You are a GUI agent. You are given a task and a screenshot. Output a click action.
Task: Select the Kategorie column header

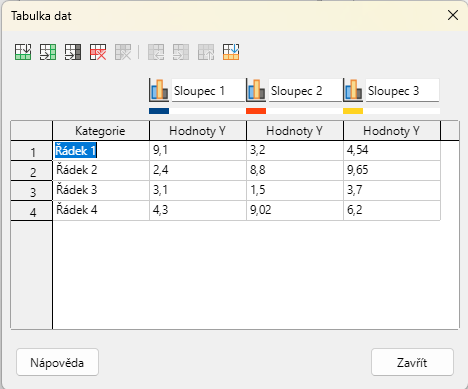tap(101, 131)
